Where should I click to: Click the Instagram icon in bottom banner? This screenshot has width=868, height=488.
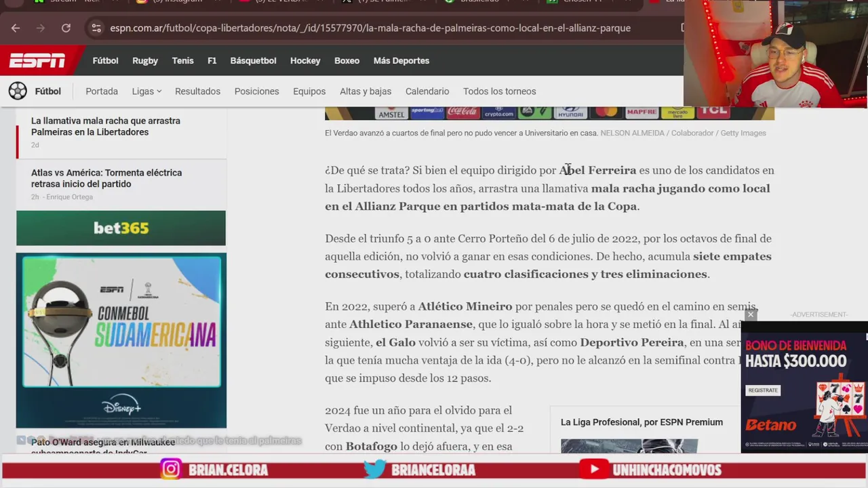[x=171, y=469]
